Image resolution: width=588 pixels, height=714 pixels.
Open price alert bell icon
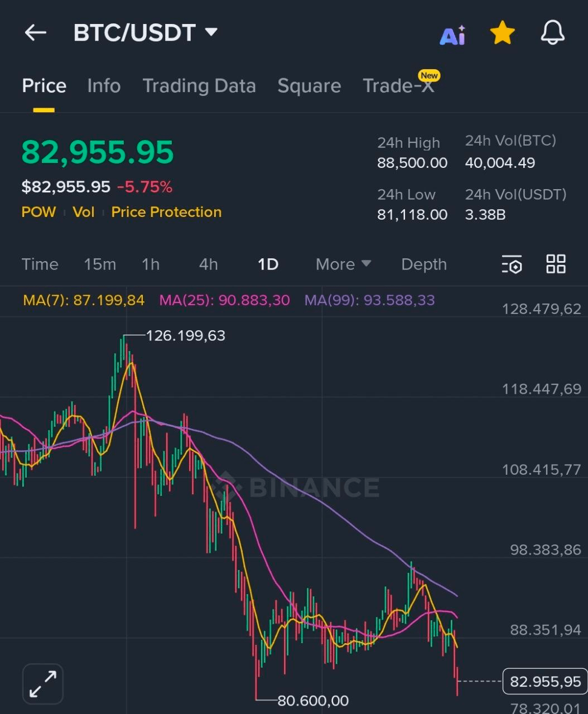(x=552, y=33)
